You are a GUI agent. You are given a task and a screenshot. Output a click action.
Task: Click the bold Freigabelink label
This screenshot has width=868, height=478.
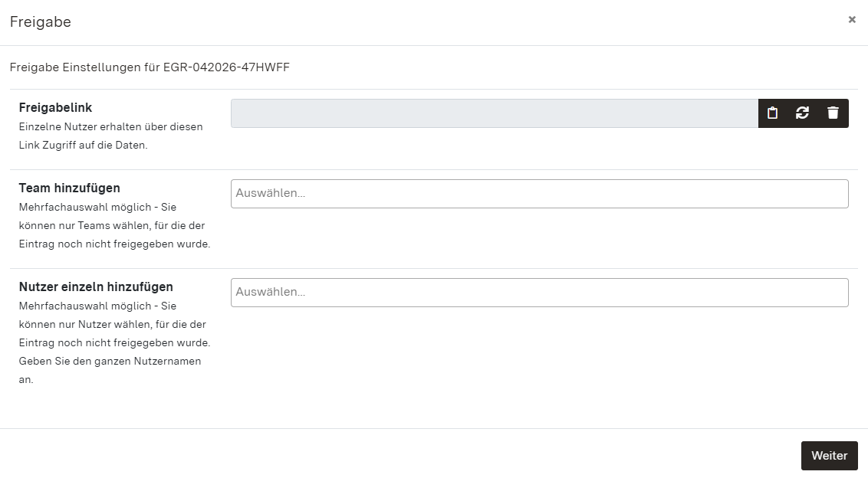click(x=55, y=108)
